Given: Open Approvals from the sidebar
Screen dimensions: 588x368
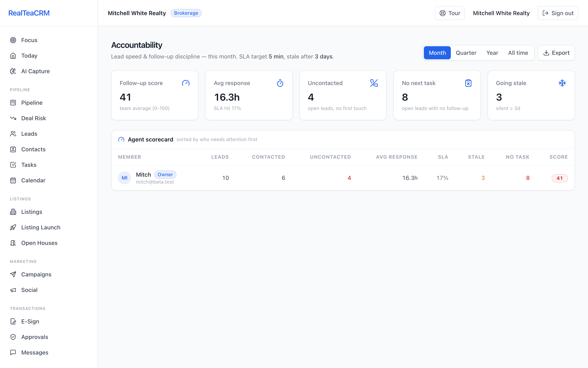Looking at the screenshot, I should tap(49, 337).
